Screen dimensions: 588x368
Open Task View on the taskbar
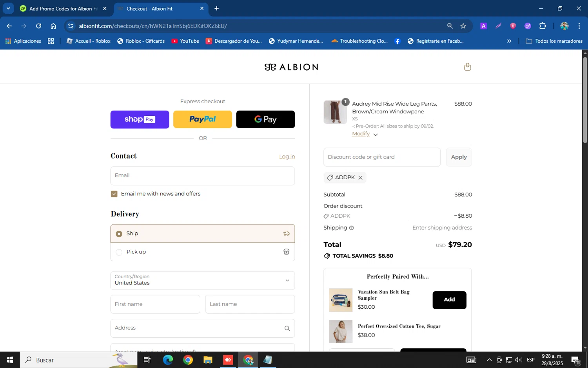coord(147,360)
